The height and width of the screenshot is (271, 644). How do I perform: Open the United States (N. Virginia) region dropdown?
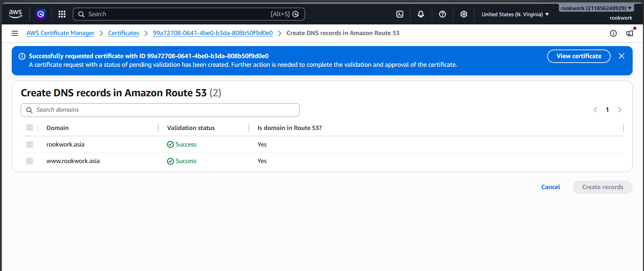pyautogui.click(x=515, y=14)
